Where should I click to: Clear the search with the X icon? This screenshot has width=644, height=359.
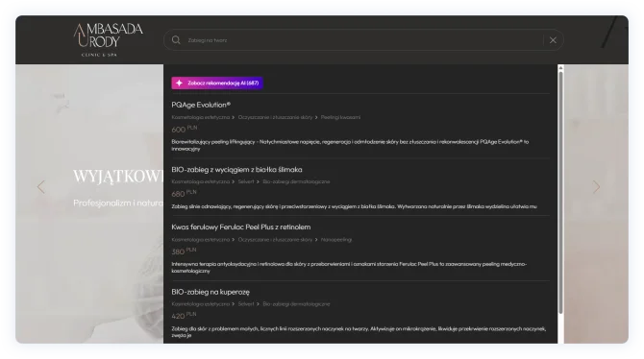coord(553,39)
